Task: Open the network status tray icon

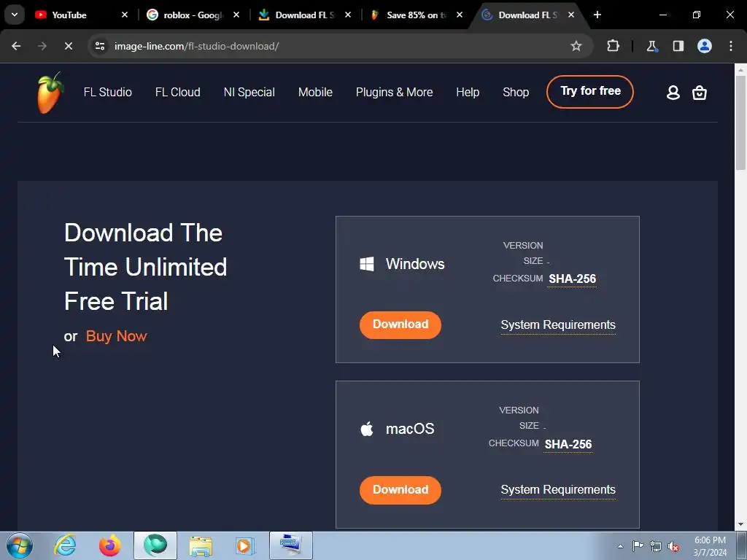Action: point(656,546)
